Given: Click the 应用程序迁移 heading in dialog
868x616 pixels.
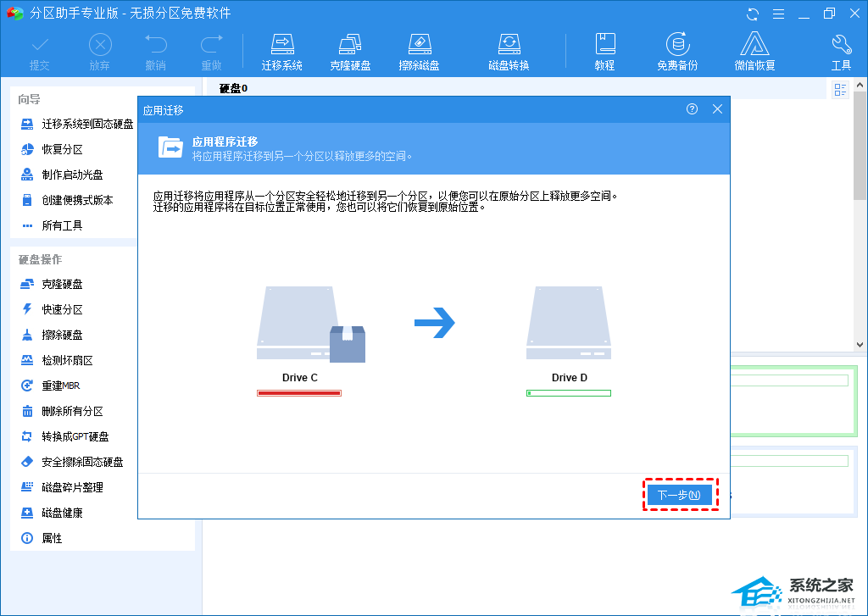Looking at the screenshot, I should (225, 142).
